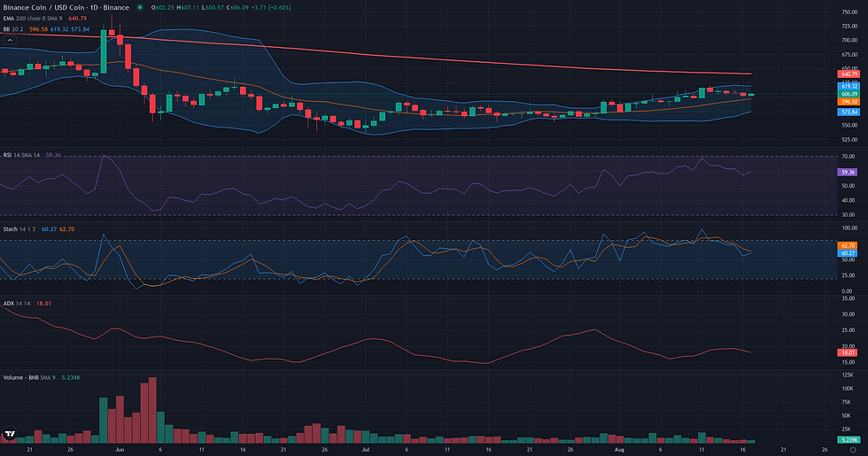Open the Binance Coin / USD Coin symbol title
The height and width of the screenshot is (456, 868).
[66, 7]
